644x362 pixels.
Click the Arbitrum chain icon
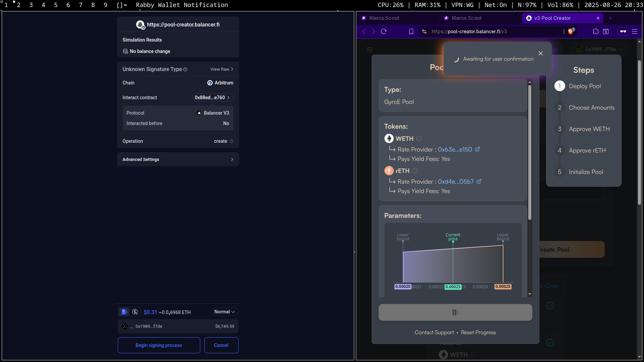(210, 83)
